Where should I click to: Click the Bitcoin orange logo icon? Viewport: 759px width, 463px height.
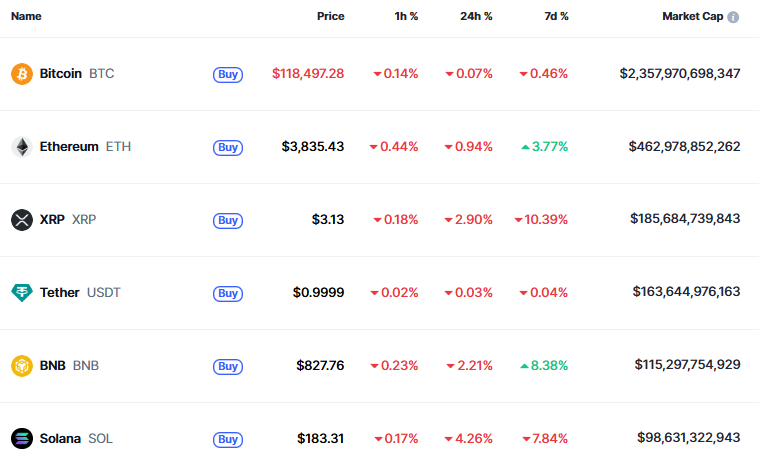pos(22,74)
